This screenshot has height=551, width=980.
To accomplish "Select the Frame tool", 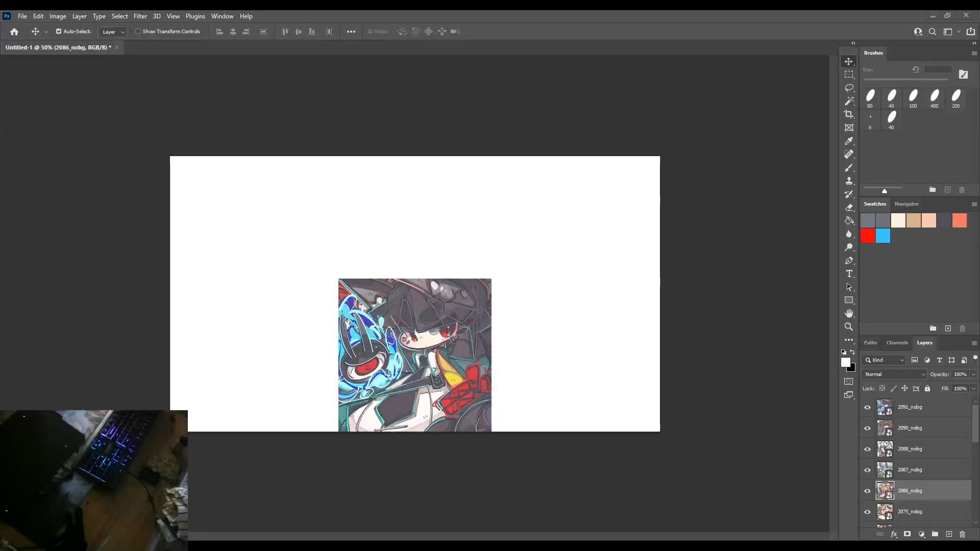I will click(849, 128).
